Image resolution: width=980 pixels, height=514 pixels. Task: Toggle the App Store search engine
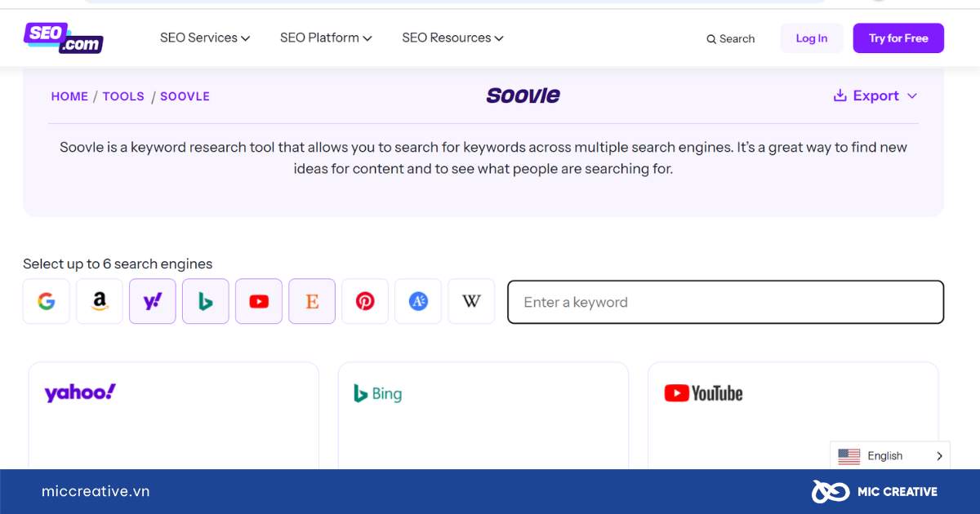(418, 301)
